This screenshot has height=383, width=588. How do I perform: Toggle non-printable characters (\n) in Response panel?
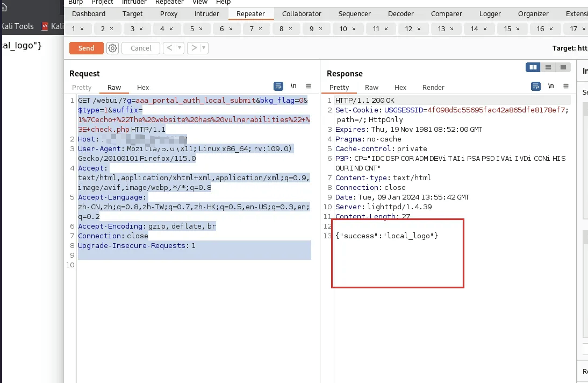tap(551, 87)
